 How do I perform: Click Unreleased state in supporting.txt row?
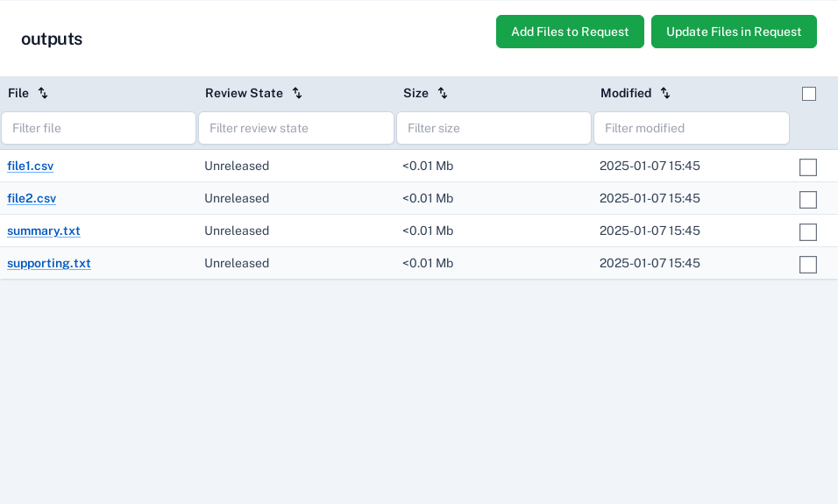(237, 263)
